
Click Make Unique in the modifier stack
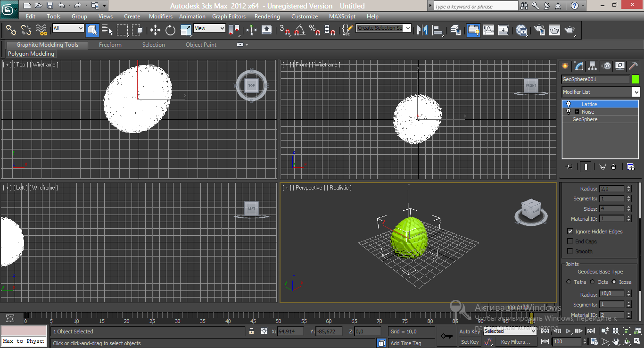pos(602,166)
